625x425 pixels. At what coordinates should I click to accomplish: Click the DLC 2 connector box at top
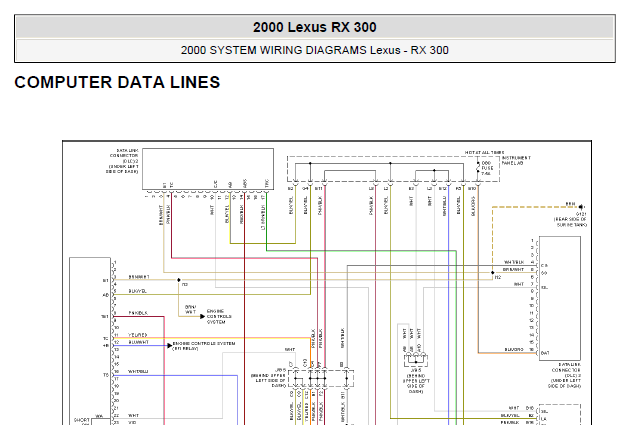click(208, 169)
